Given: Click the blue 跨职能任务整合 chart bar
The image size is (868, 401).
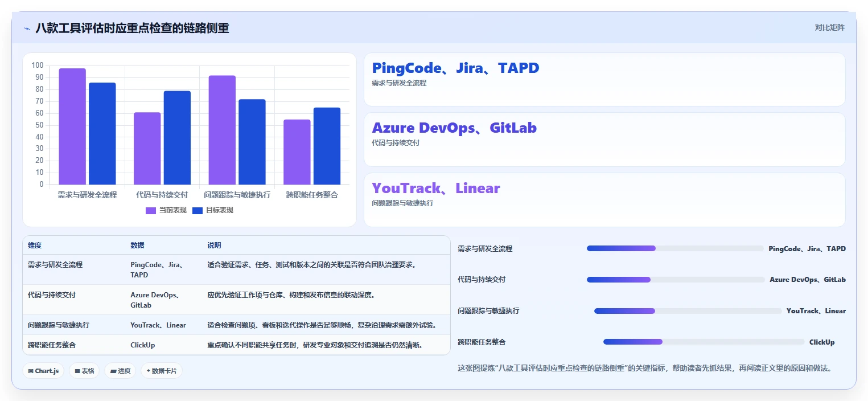Looking at the screenshot, I should tap(327, 146).
